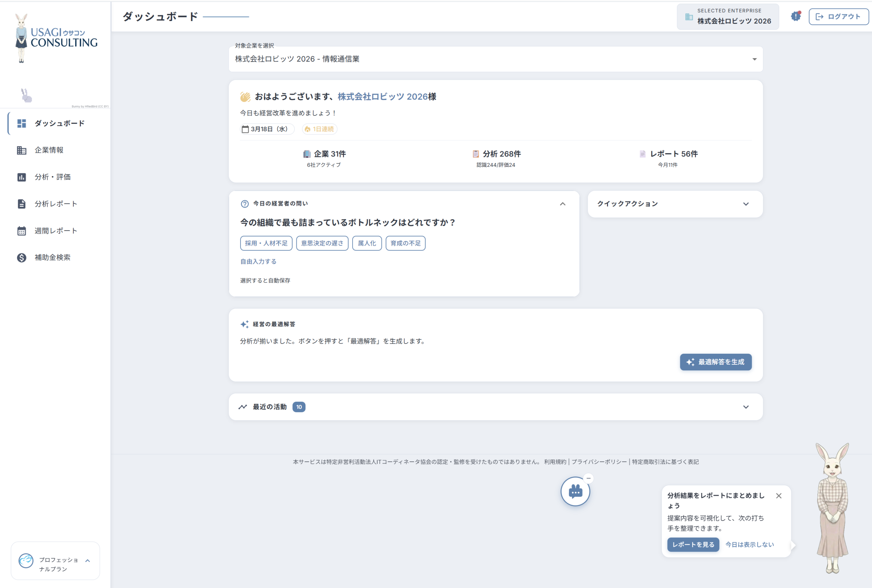Viewport: 872px width, 588px height.
Task: Expand the 最近の活動 section
Action: pyautogui.click(x=745, y=407)
